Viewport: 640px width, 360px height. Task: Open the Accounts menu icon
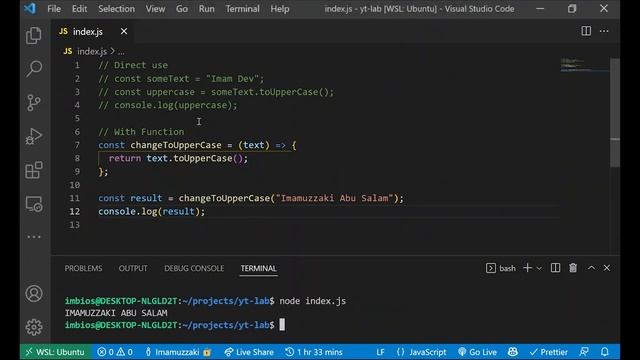click(x=34, y=293)
